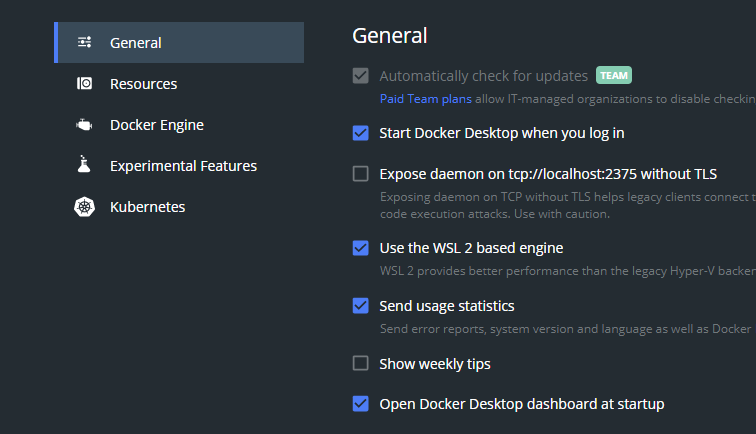Uncheck Send usage statistics
The image size is (756, 434).
point(361,306)
